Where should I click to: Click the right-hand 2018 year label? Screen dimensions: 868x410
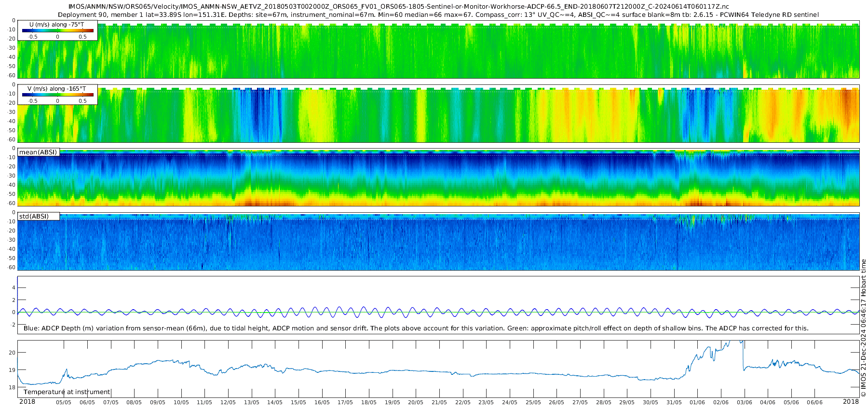coord(851,402)
